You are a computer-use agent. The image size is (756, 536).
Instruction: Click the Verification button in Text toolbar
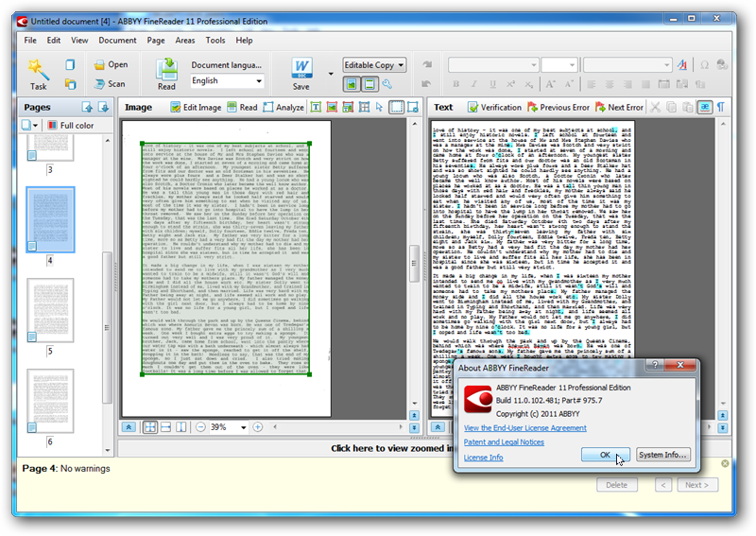click(494, 107)
